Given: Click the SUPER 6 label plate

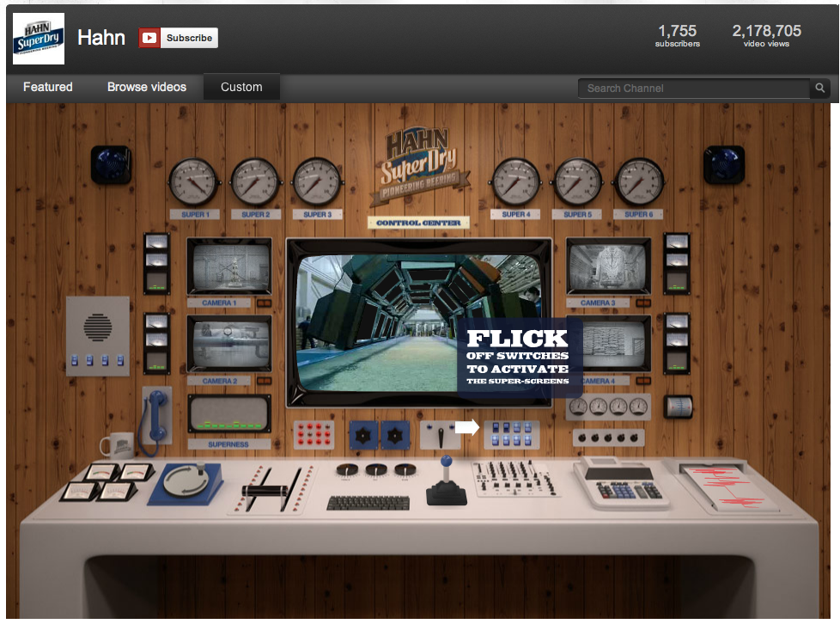Looking at the screenshot, I should tap(638, 214).
